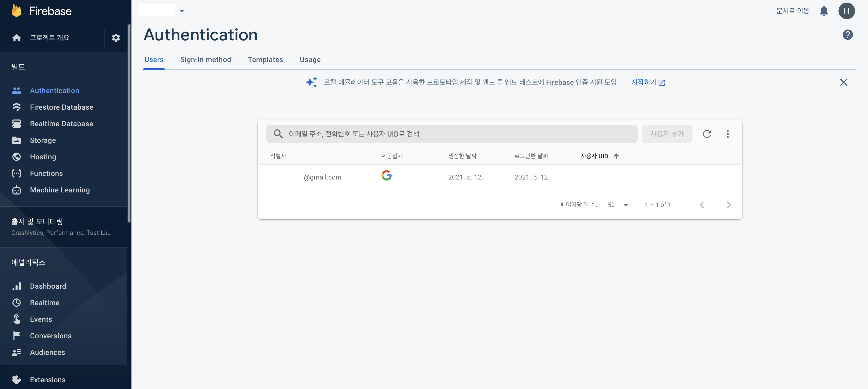This screenshot has width=868, height=389.
Task: Open the notifications bell icon
Action: [823, 11]
